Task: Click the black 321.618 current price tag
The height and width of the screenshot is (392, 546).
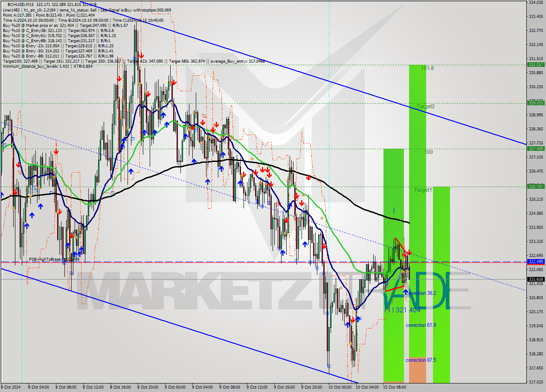Action: click(x=536, y=279)
